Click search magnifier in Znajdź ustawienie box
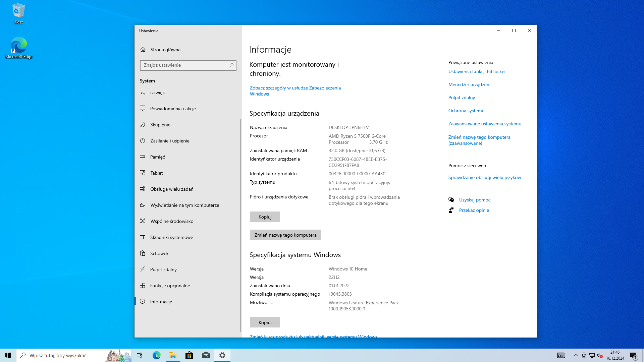The image size is (644, 362). click(x=231, y=65)
